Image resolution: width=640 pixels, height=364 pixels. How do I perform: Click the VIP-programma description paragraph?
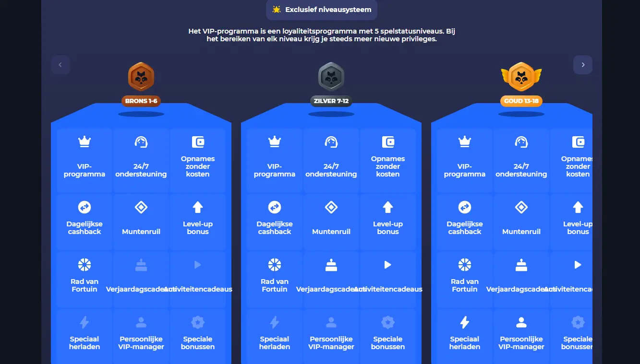[322, 35]
